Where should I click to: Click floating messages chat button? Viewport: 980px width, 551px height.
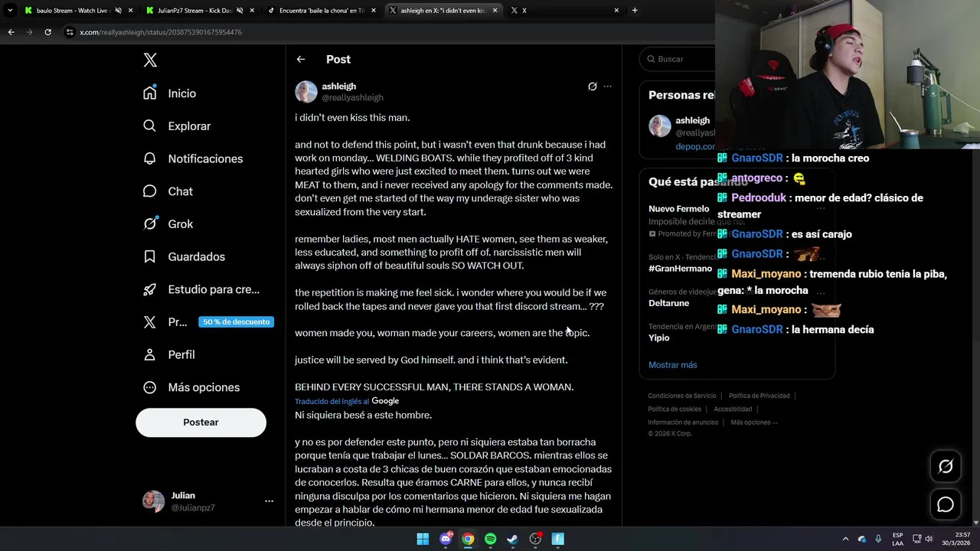pyautogui.click(x=946, y=504)
